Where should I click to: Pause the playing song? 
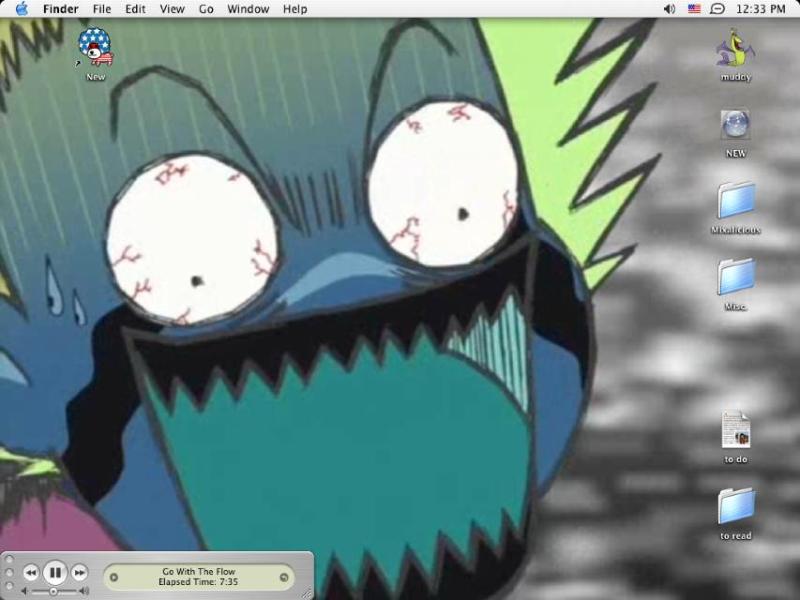coord(55,572)
